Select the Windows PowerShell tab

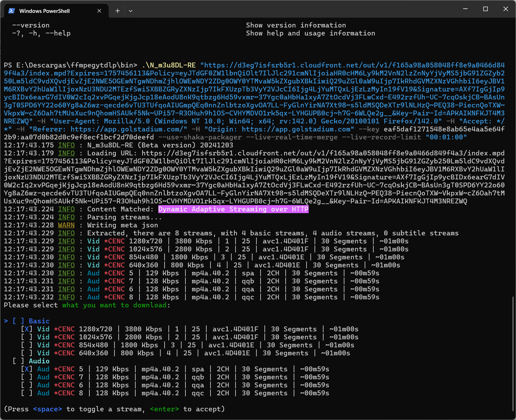(x=45, y=11)
